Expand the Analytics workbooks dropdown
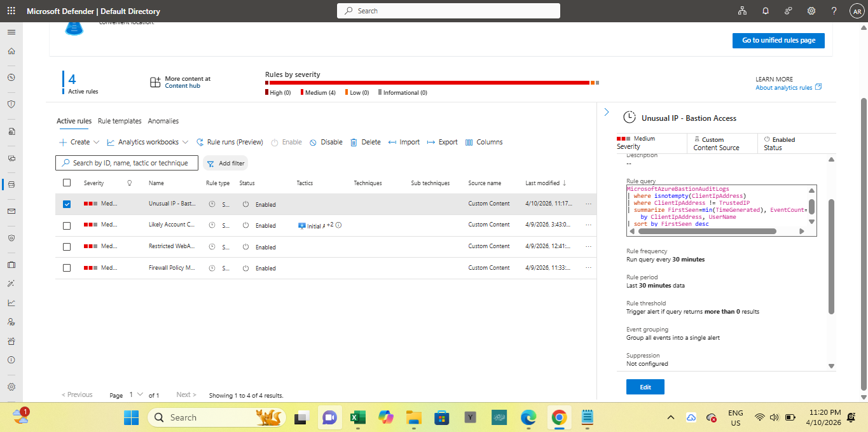 148,142
